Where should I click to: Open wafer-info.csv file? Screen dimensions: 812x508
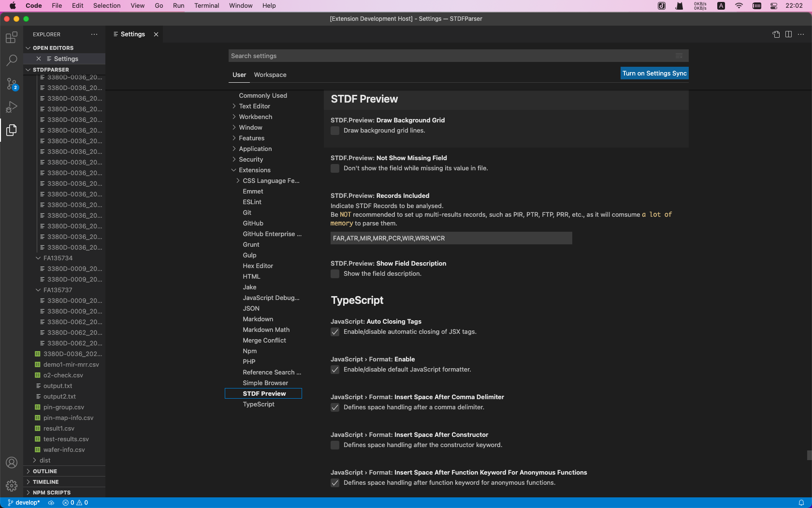coord(64,450)
